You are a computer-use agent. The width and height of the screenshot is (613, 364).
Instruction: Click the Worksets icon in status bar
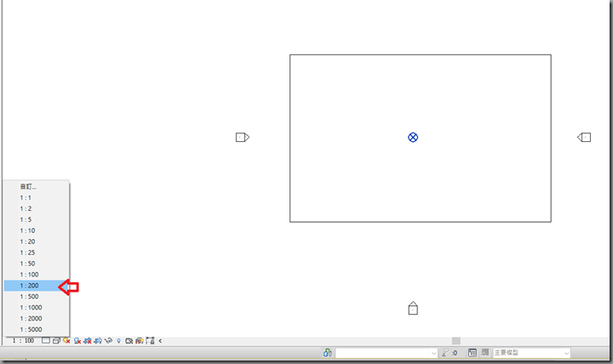coord(328,353)
